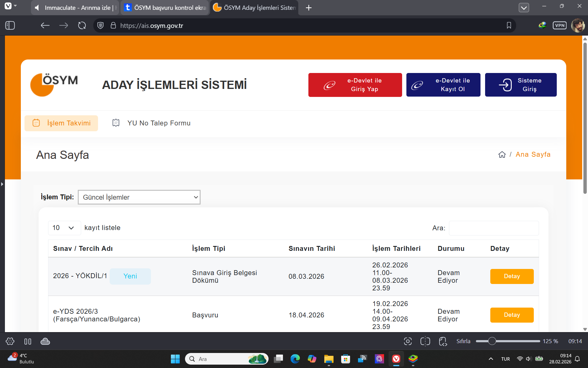Viewport: 588px width, 368px height.
Task: Open the tracker blocker shield icon
Action: [100, 25]
